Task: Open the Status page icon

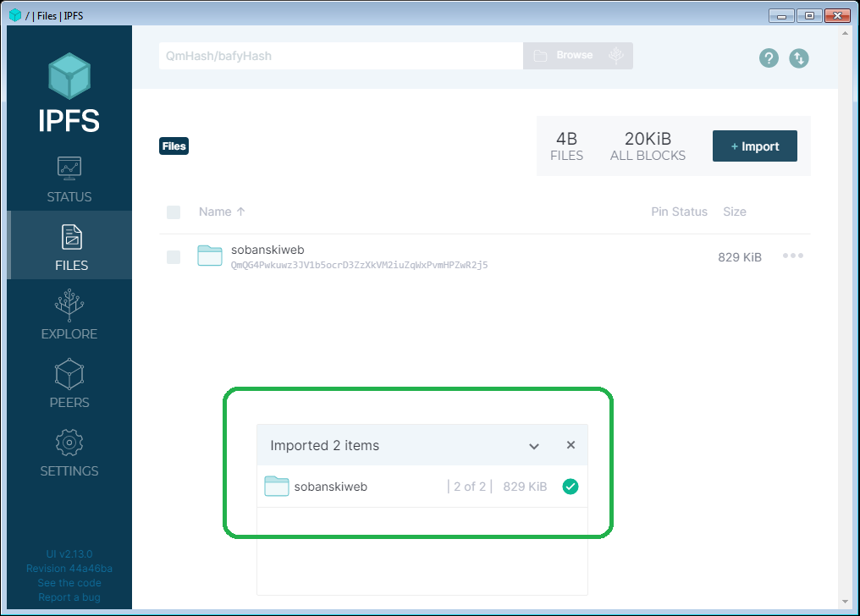Action: [x=69, y=168]
